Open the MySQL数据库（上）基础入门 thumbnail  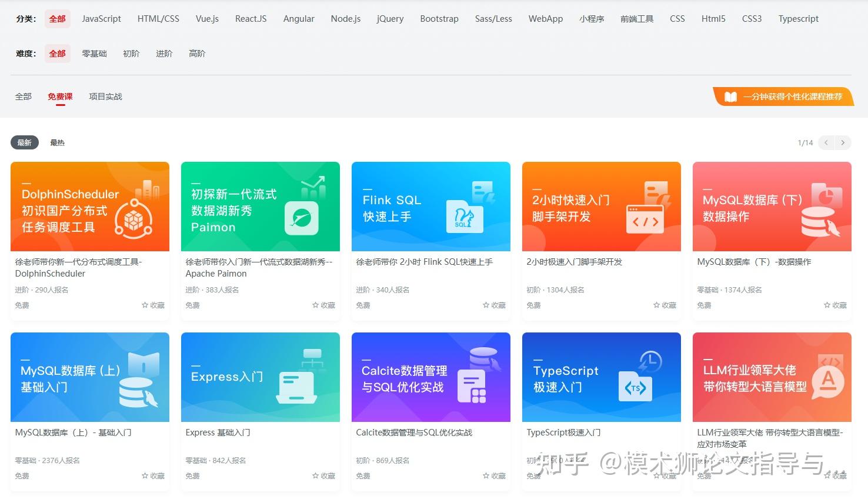(x=90, y=377)
